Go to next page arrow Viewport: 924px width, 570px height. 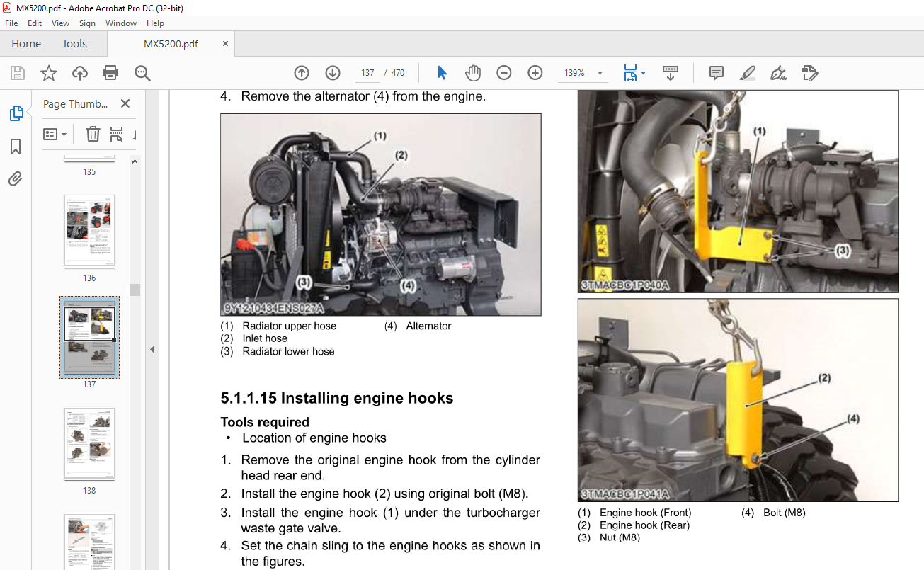[333, 73]
